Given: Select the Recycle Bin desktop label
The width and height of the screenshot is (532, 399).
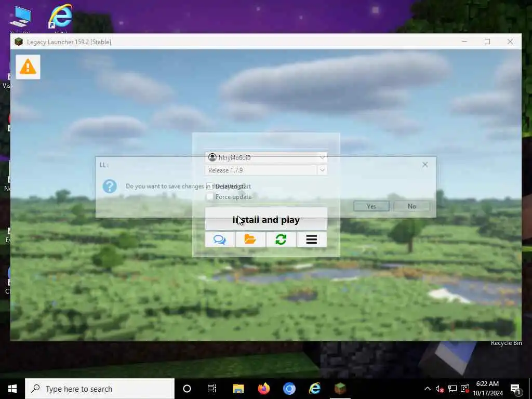Looking at the screenshot, I should 506,343.
